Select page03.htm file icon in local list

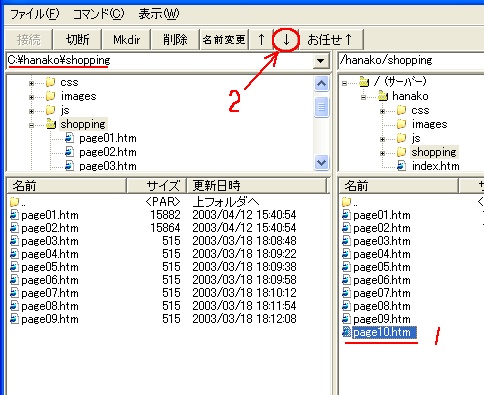pyautogui.click(x=14, y=241)
